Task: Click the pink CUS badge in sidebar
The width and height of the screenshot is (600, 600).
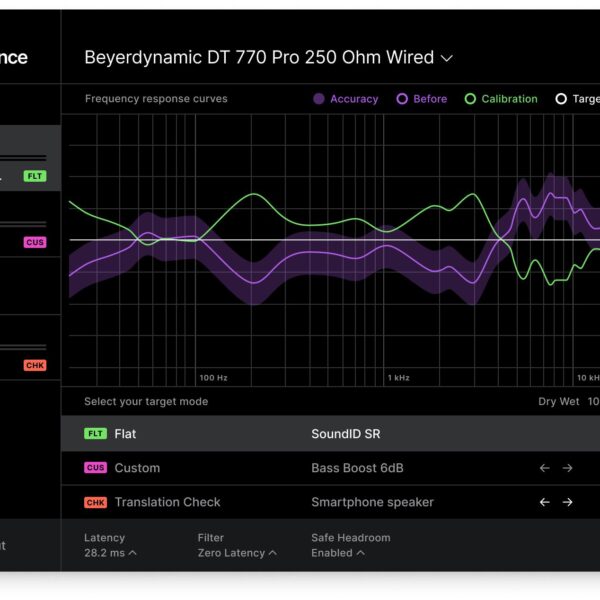Action: (35, 242)
